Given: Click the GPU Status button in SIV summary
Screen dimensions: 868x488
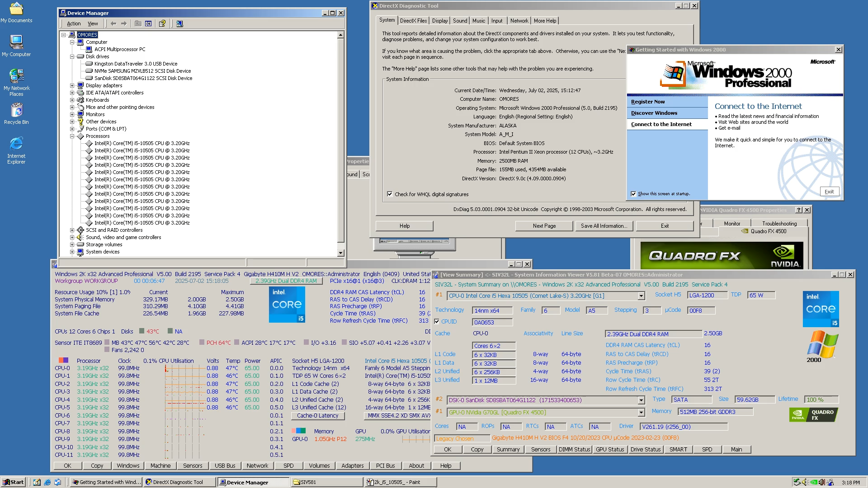Looking at the screenshot, I should point(609,450).
